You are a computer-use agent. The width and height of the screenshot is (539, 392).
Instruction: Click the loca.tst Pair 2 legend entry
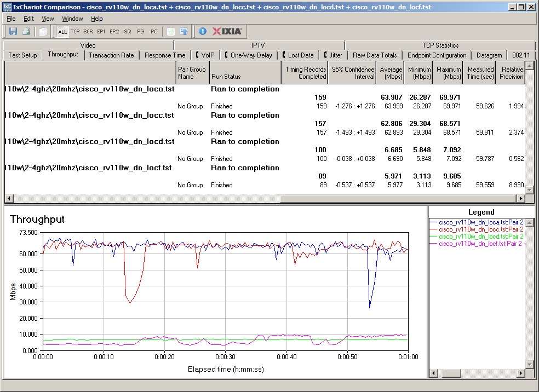(x=478, y=222)
